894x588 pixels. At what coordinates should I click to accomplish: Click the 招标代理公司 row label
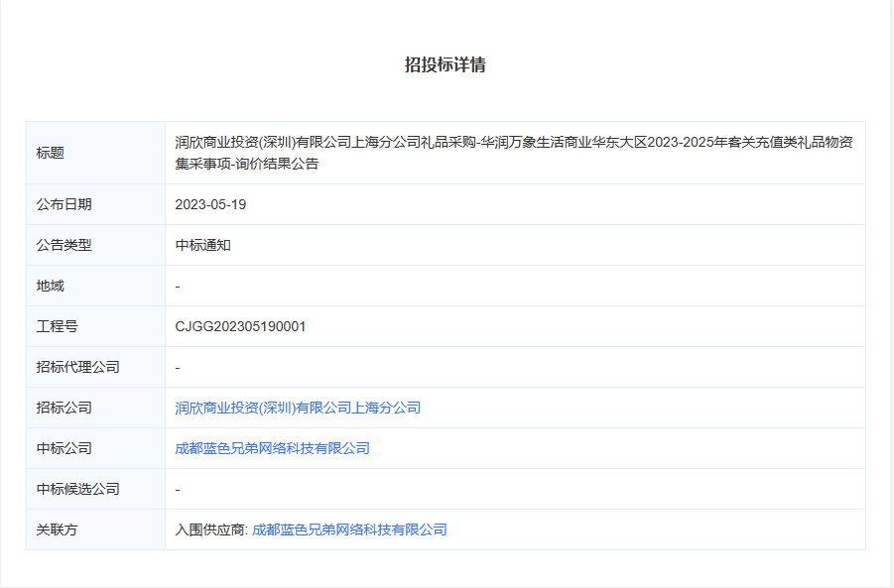78,368
